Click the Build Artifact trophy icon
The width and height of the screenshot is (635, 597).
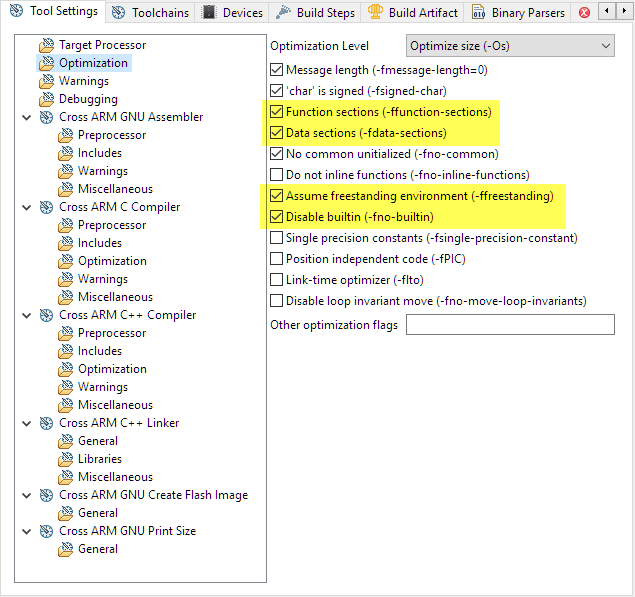click(x=376, y=13)
